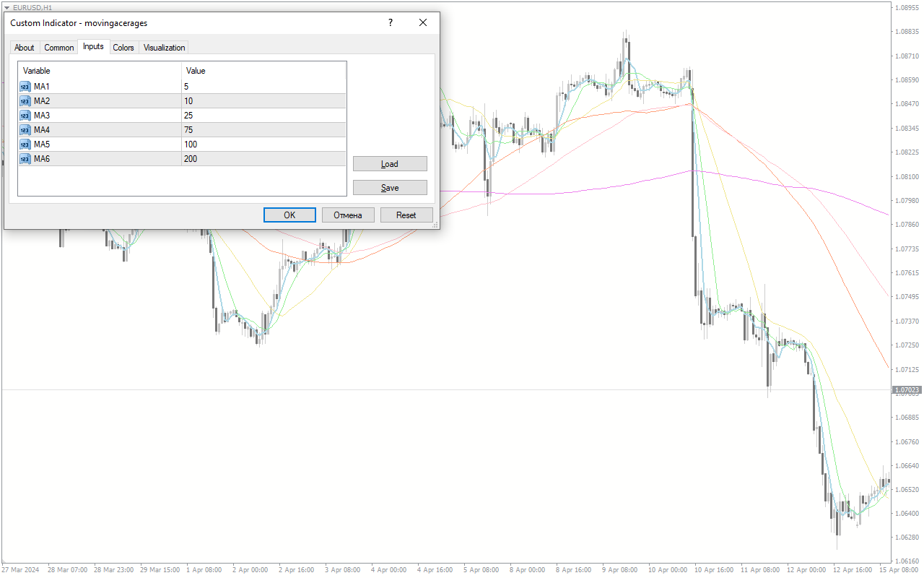924x578 pixels.
Task: Select the MA2 value 10 cell
Action: tap(264, 101)
